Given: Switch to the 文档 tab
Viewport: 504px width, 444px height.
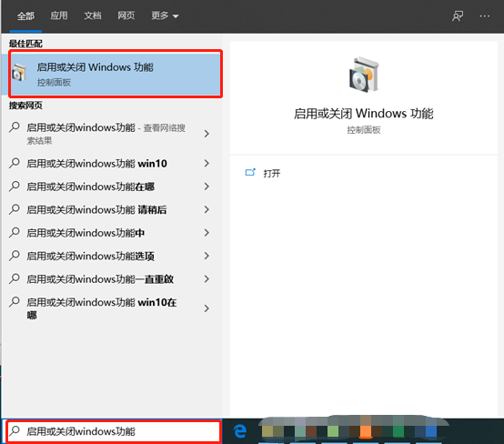Looking at the screenshot, I should click(93, 15).
